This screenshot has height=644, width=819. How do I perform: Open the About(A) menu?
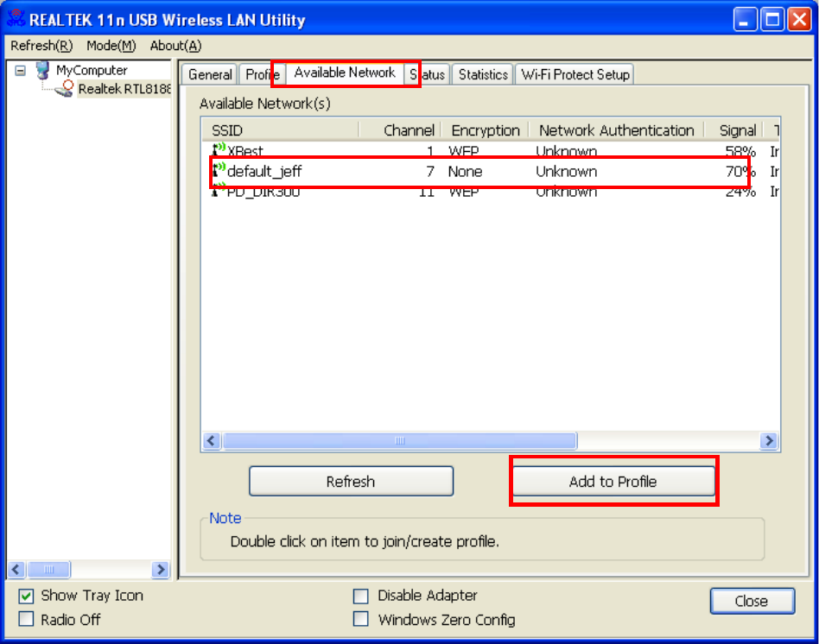175,46
